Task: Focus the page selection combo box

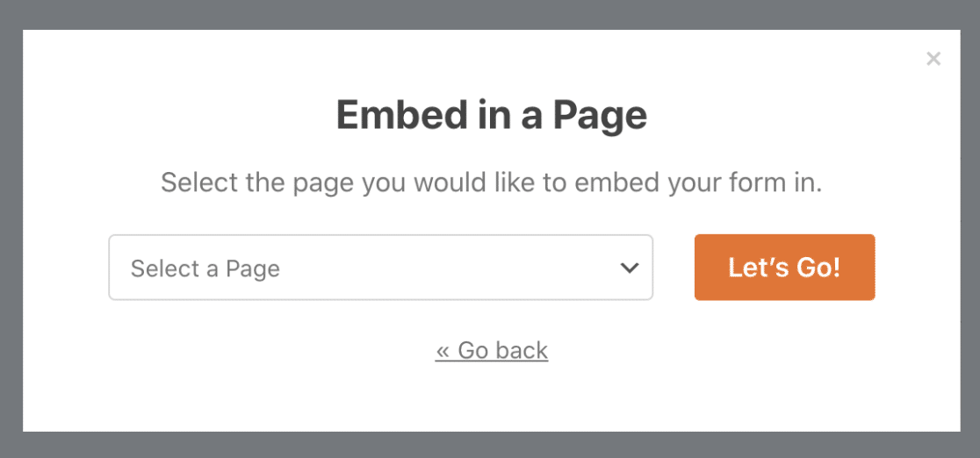Action: tap(380, 268)
